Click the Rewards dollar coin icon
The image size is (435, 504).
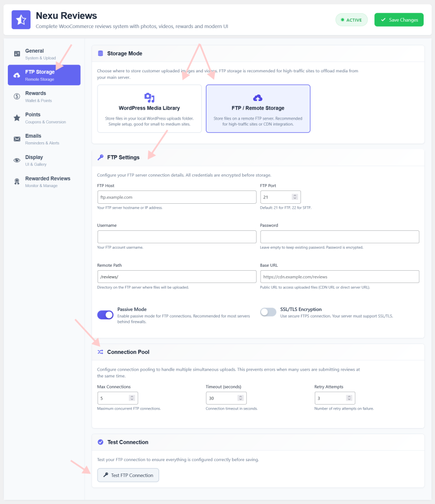click(17, 96)
